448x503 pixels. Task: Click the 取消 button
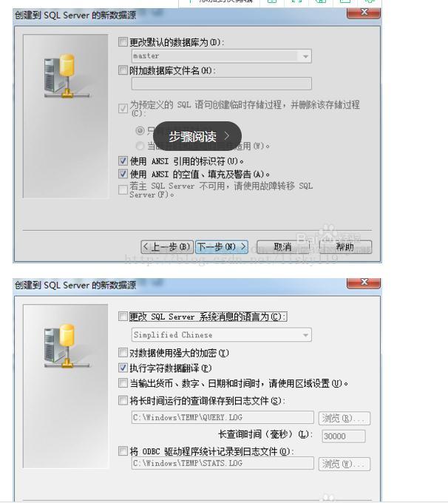click(282, 246)
